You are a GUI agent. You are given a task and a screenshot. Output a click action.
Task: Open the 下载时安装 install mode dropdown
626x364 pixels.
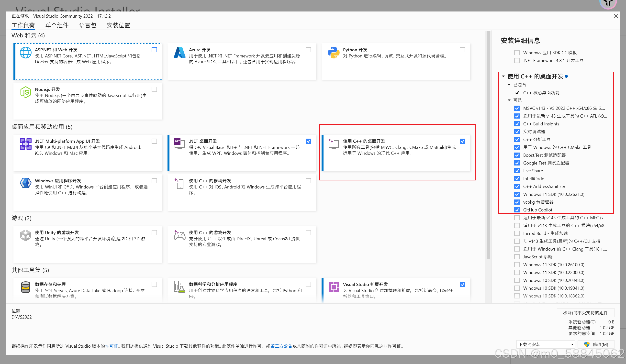[x=546, y=344]
